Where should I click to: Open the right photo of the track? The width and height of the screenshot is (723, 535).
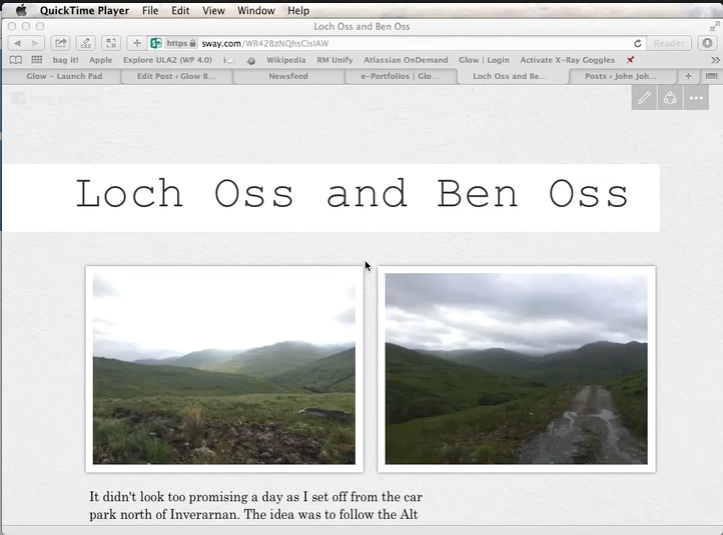tap(516, 368)
